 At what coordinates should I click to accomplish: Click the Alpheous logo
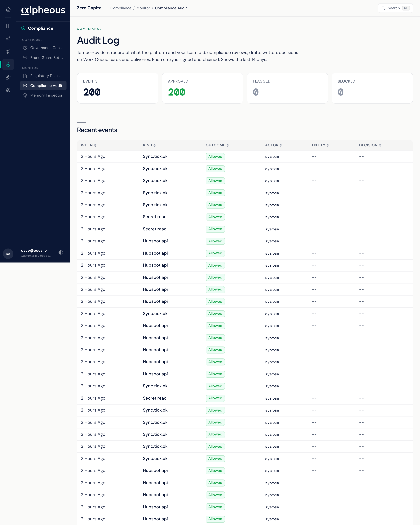click(x=43, y=10)
